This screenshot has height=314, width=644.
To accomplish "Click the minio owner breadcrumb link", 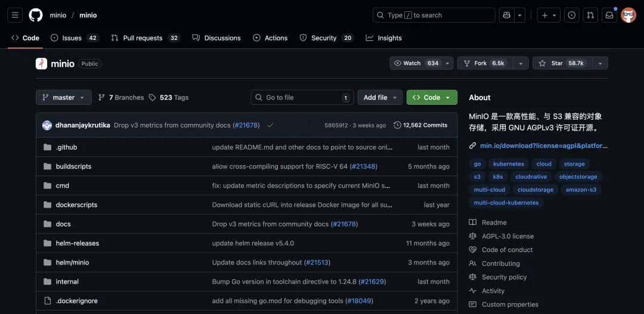I will click(x=58, y=15).
